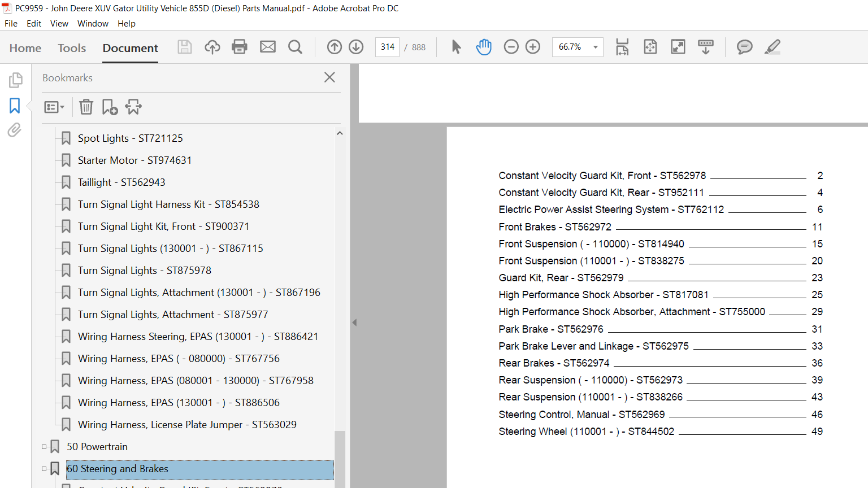Image resolution: width=868 pixels, height=488 pixels.
Task: Go to the previous page arrow
Action: [335, 47]
